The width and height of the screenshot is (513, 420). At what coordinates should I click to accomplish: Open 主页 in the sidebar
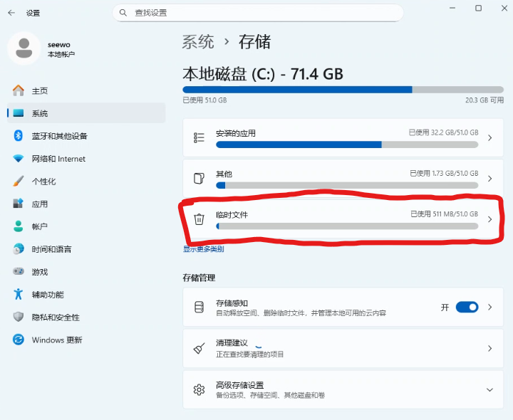(86, 90)
